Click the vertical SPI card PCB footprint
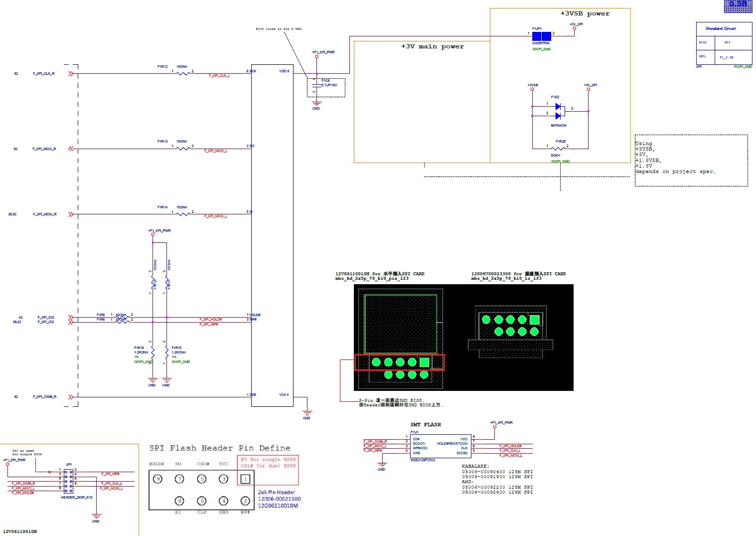Image resolution: width=756 pixels, height=536 pixels. point(510,332)
